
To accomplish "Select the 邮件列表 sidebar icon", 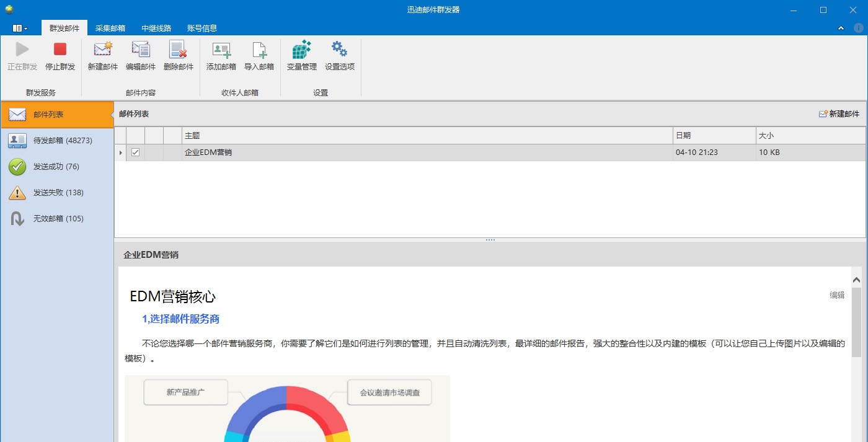I will point(17,114).
